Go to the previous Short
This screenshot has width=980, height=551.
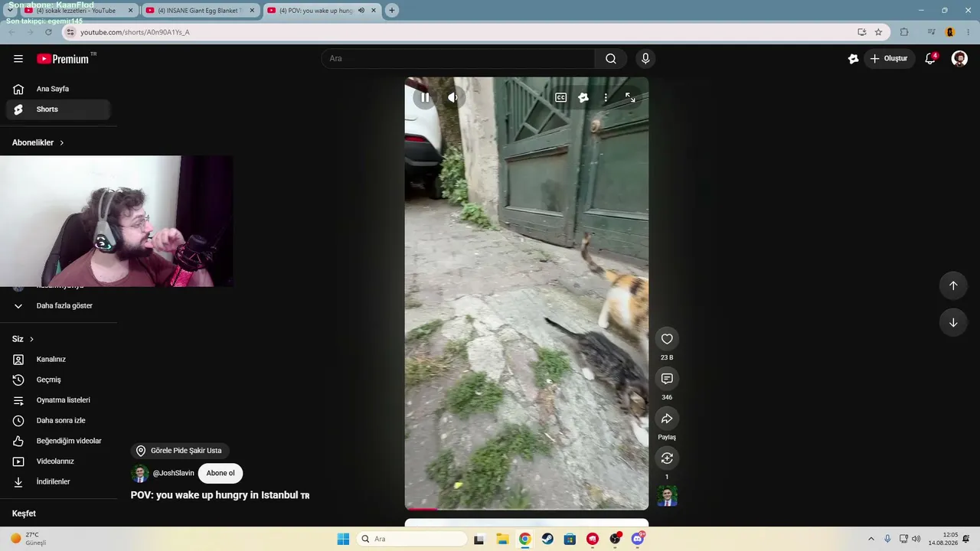point(953,285)
